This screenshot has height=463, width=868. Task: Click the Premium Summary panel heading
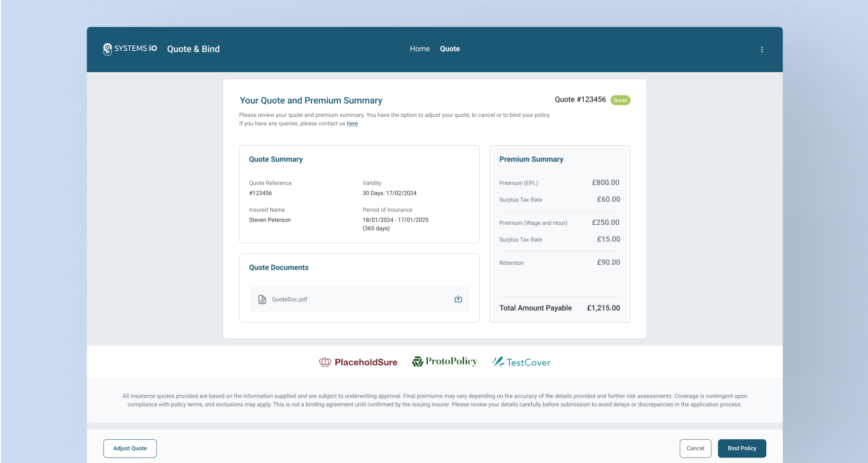pyautogui.click(x=531, y=159)
